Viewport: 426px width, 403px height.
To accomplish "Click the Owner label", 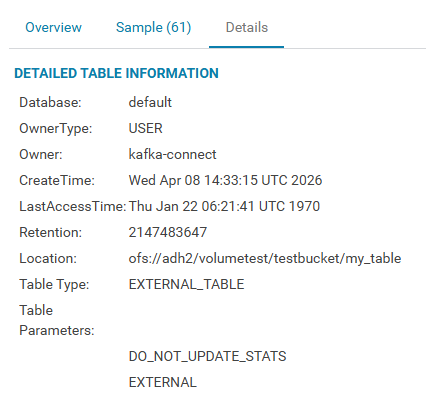I will coord(41,154).
